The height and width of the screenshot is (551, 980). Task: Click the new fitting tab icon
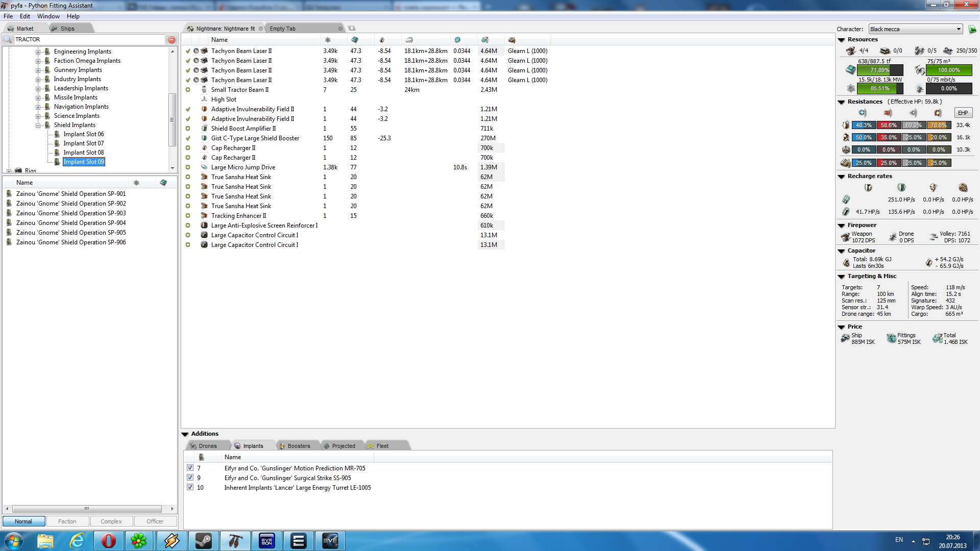point(352,29)
